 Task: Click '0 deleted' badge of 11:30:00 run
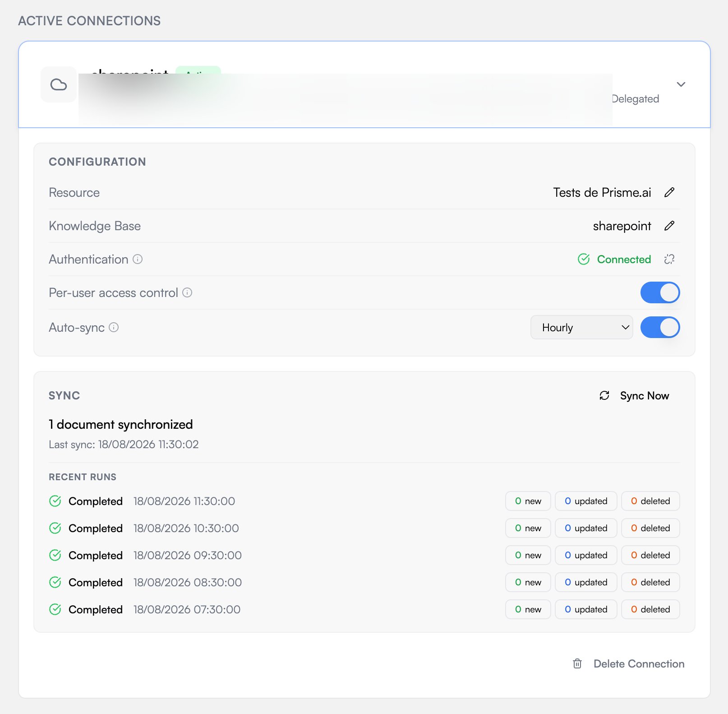650,501
